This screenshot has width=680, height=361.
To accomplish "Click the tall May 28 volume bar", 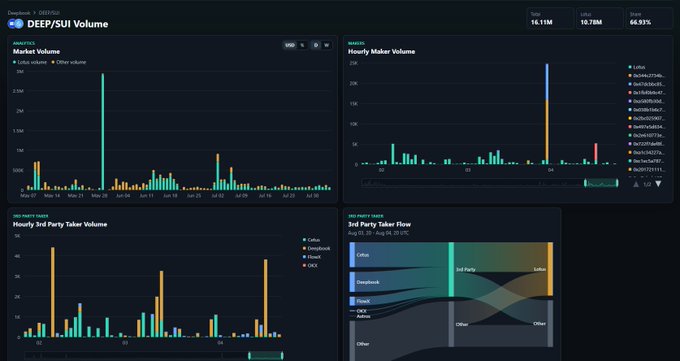I will pyautogui.click(x=103, y=132).
